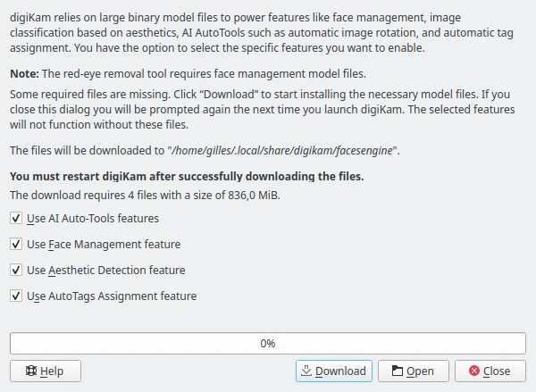The image size is (536, 392).
Task: Dismiss the dialog with Close button
Action: click(x=490, y=371)
